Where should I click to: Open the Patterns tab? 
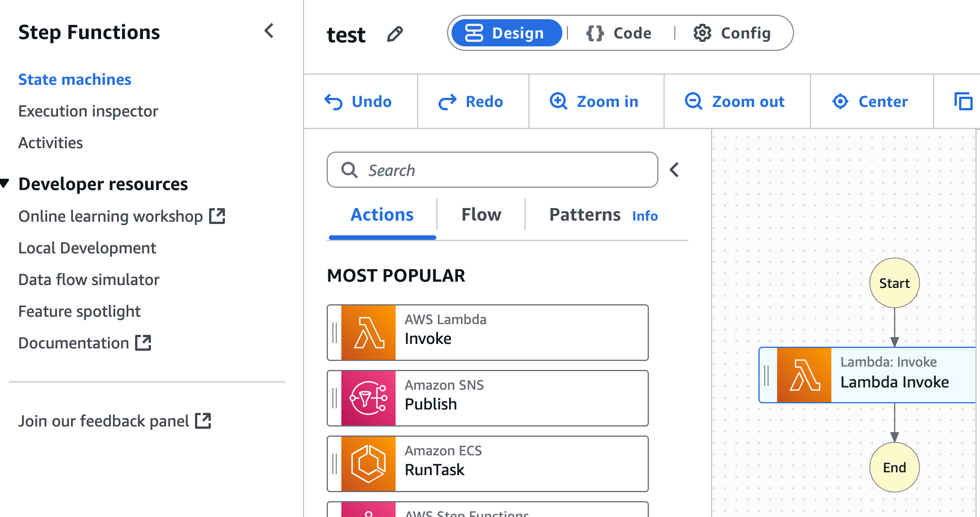(584, 215)
